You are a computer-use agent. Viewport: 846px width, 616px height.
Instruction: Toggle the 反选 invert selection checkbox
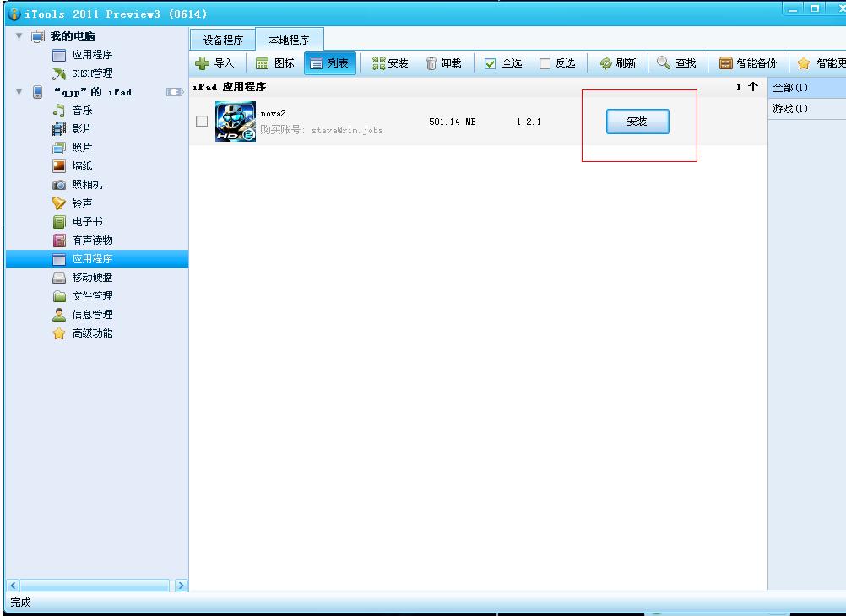tap(545, 63)
